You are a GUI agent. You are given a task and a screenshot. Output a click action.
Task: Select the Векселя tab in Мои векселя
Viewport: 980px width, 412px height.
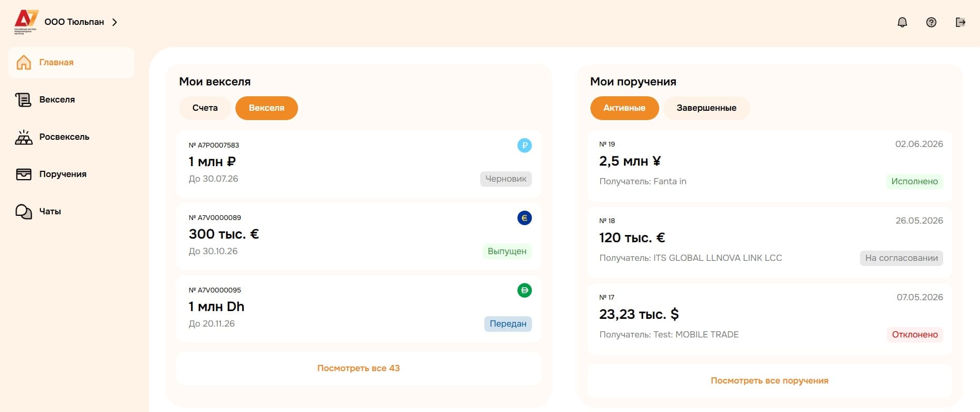(266, 108)
